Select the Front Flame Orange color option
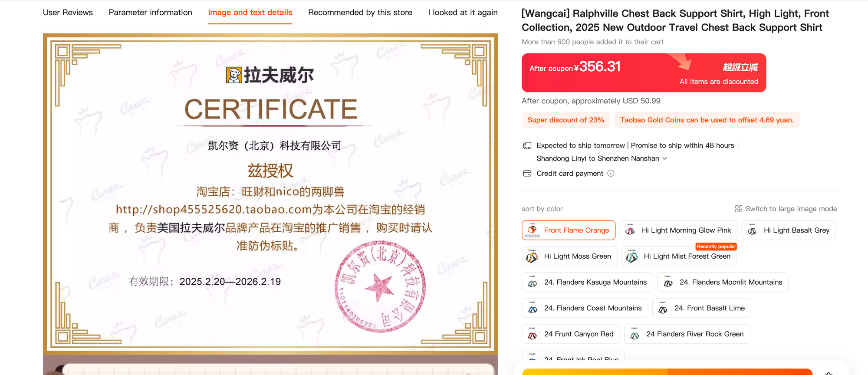Viewport: 868px width, 375px height. [568, 230]
